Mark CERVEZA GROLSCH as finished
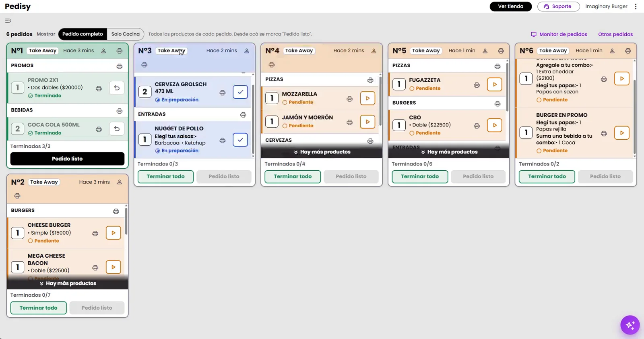 tap(240, 92)
